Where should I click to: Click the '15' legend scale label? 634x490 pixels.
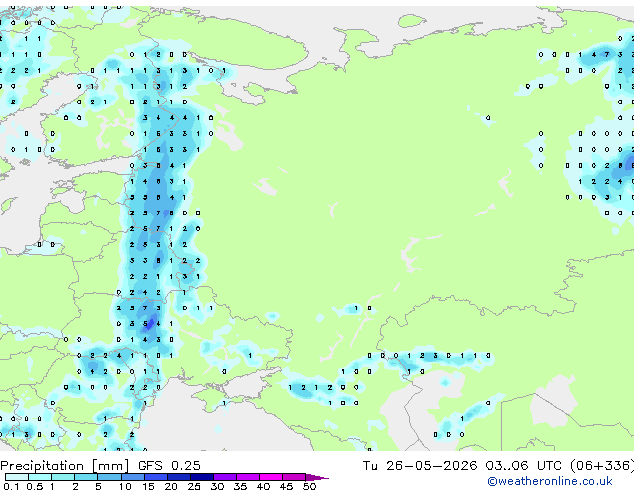tap(148, 486)
